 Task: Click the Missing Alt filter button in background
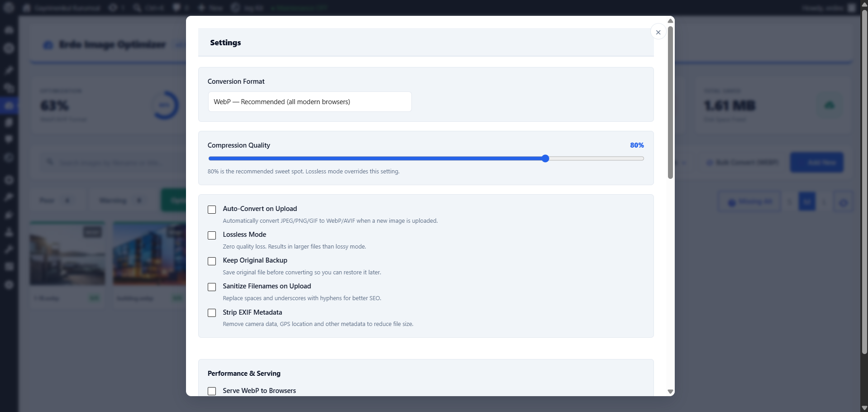[750, 202]
